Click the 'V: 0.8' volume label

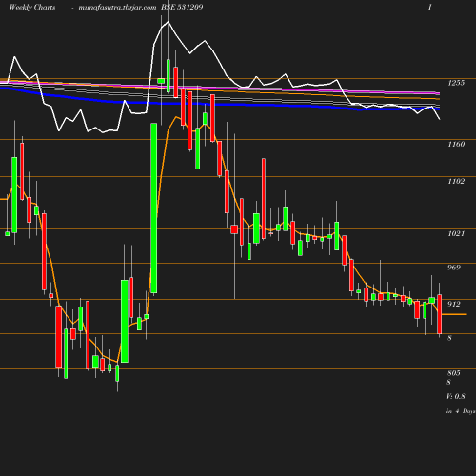pos(456,396)
